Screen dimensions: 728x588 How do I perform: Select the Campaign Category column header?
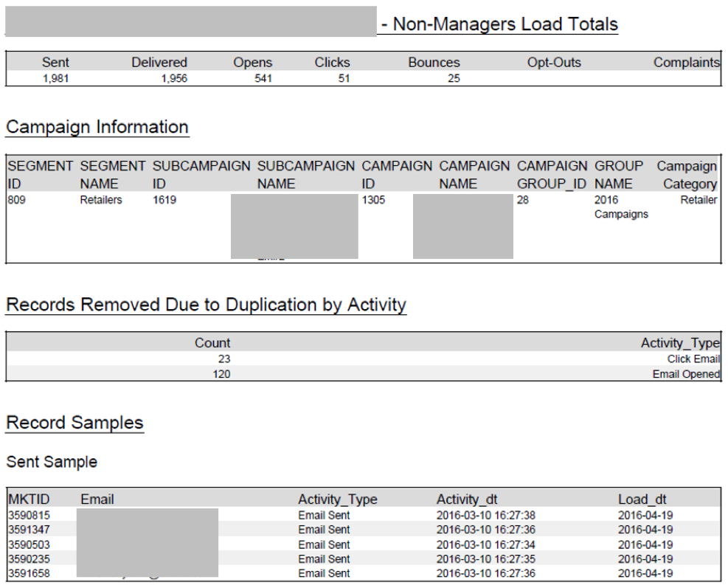(x=687, y=175)
